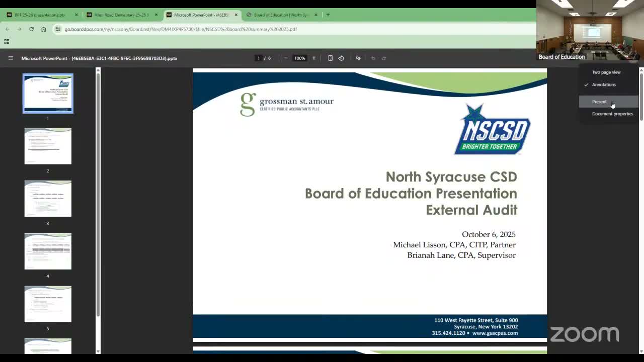Click the 110 West Fayette Street address
Viewport: 644px width, 362px height.
pos(476,320)
